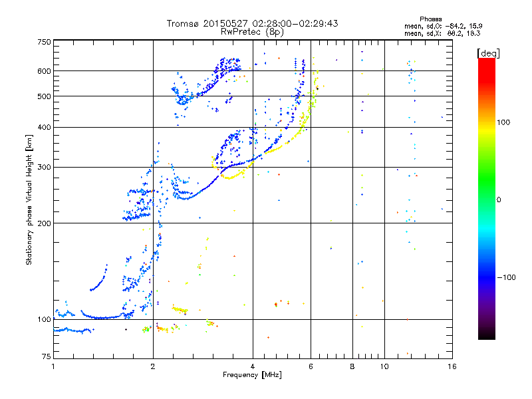Click the 'RwPretec (8p)' subtitle

(x=252, y=32)
